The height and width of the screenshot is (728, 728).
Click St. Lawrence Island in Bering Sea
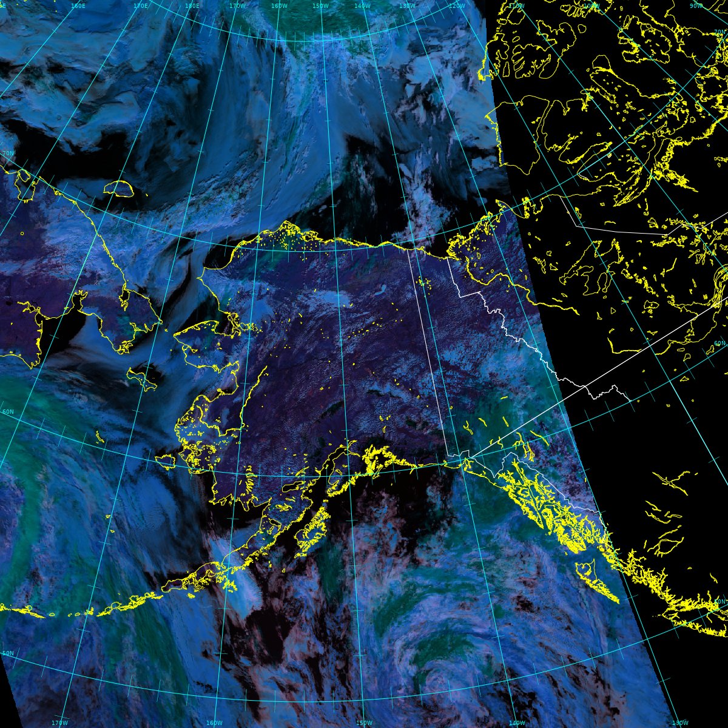[x=143, y=377]
